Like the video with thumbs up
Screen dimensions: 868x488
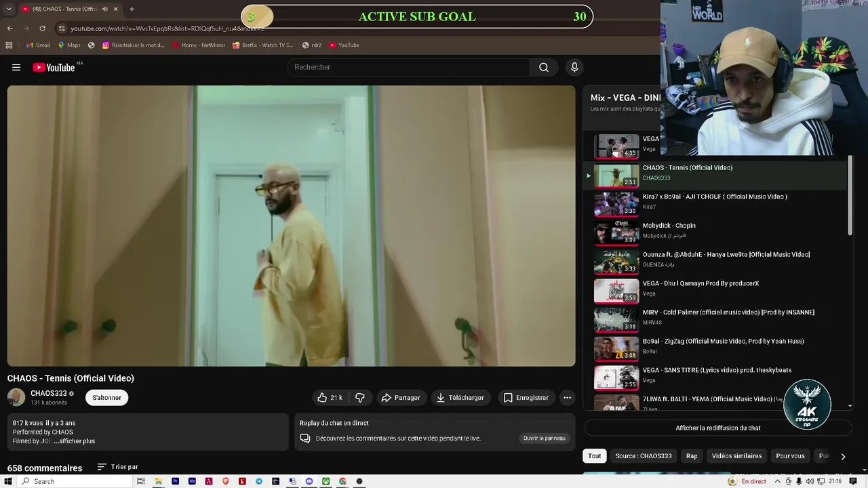330,398
